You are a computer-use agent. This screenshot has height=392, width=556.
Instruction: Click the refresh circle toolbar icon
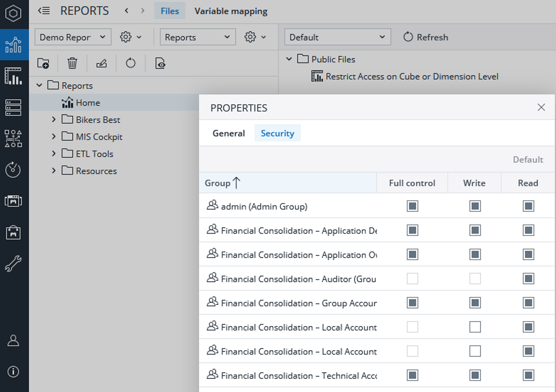[131, 63]
